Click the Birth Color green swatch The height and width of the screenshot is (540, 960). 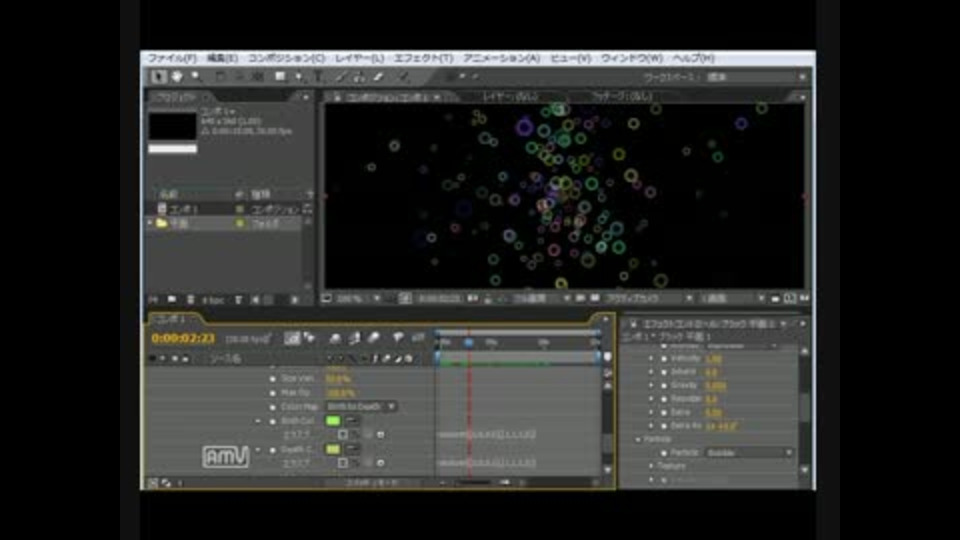click(x=332, y=421)
